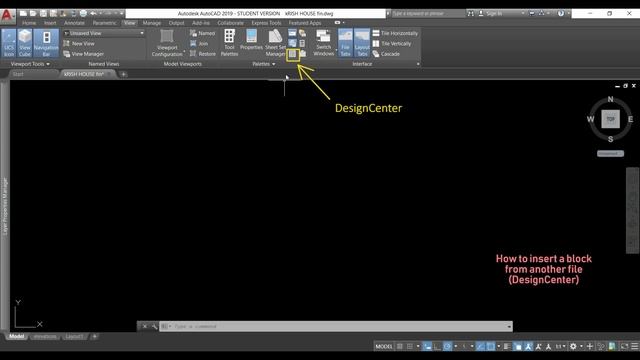Open the Viewport Configuration dropdown
This screenshot has width=640, height=360.
[x=167, y=43]
